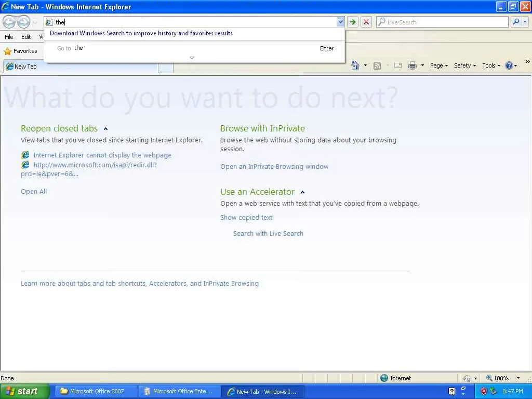The width and height of the screenshot is (532, 399).
Task: Select the New Tab browser tab
Action: point(81,66)
